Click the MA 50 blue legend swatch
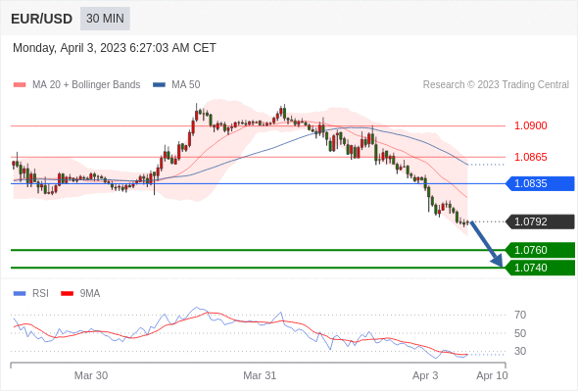The width and height of the screenshot is (578, 392). 159,85
